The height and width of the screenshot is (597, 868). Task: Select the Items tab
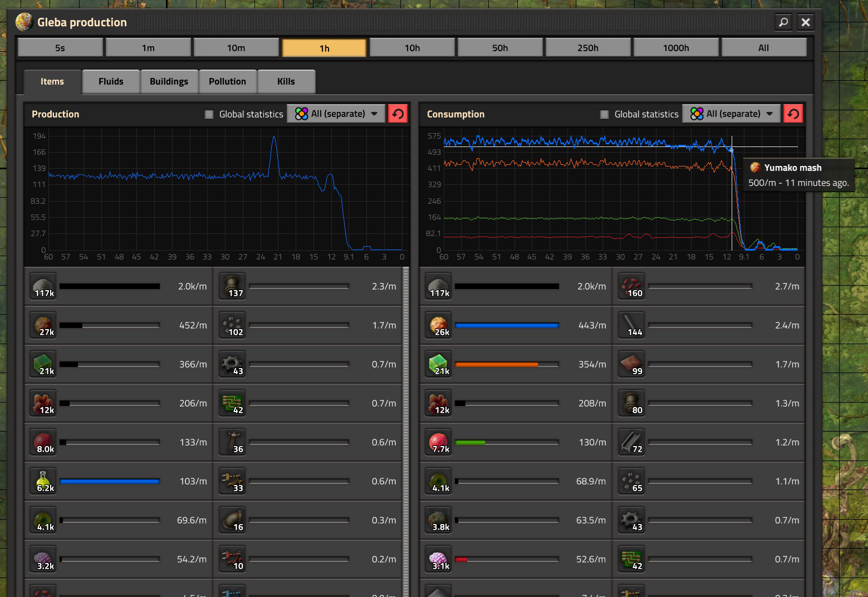click(52, 81)
